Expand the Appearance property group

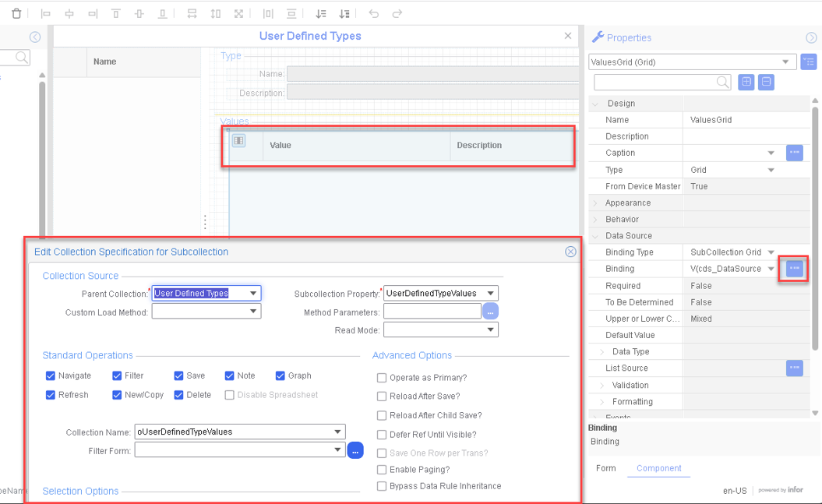point(595,203)
